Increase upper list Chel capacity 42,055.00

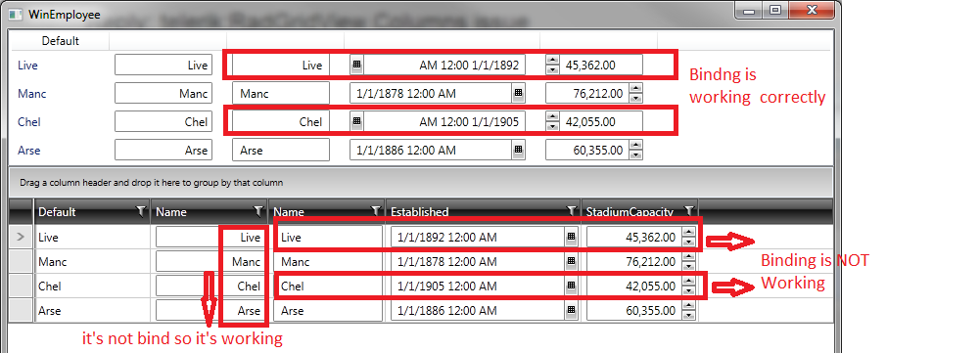click(x=552, y=117)
